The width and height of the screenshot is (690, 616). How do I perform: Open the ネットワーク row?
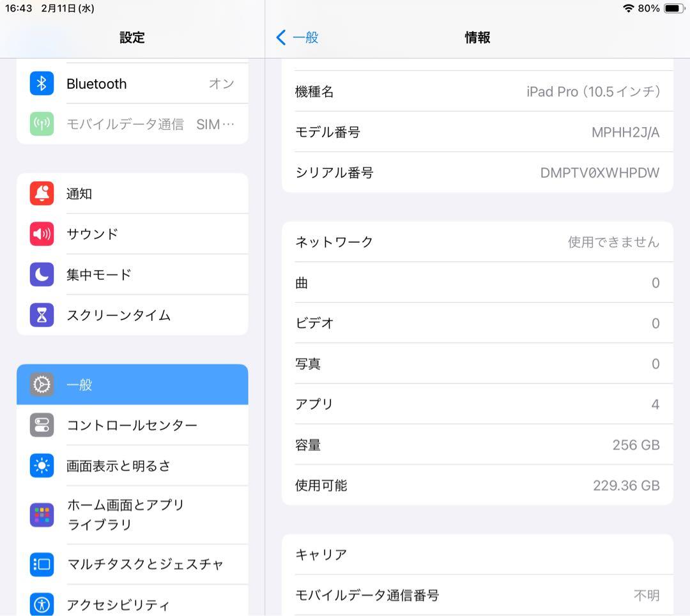coord(477,242)
